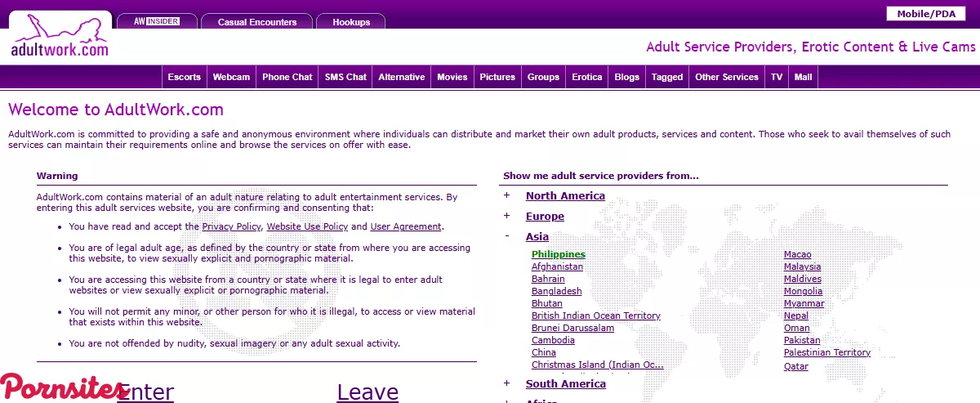Open the Privacy Policy link
980x403 pixels.
[x=231, y=226]
